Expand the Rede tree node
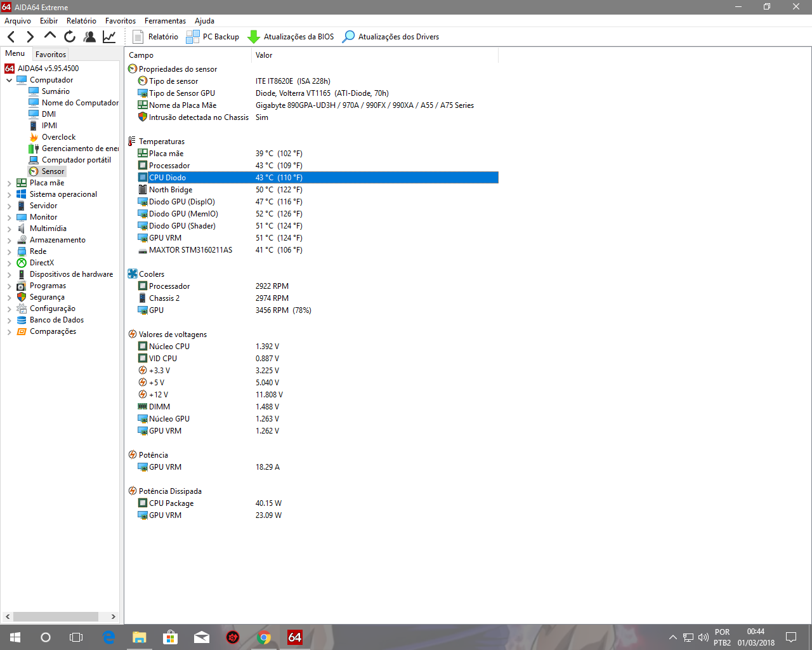 (9, 251)
